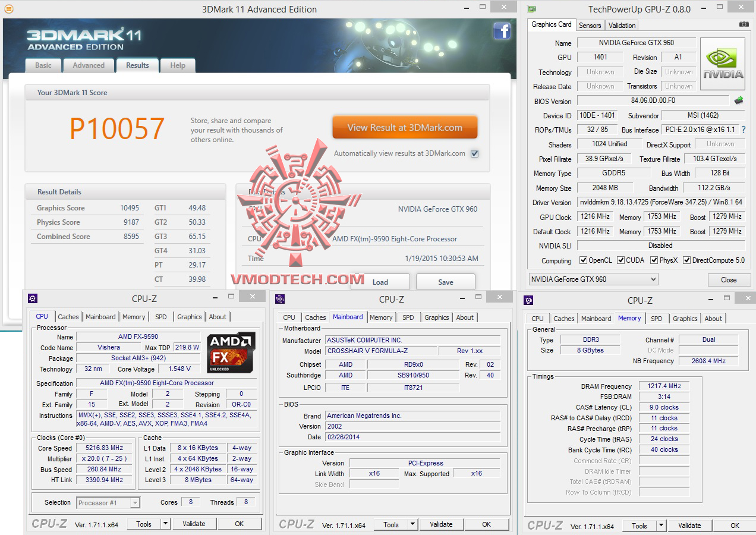Click the Graphics Score 10495 row
The image size is (756, 535).
pos(88,208)
